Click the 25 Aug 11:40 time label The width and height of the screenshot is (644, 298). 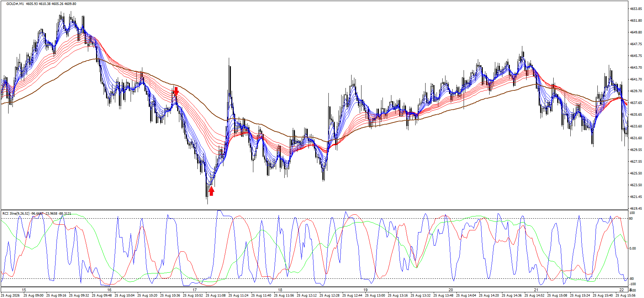click(x=262, y=296)
